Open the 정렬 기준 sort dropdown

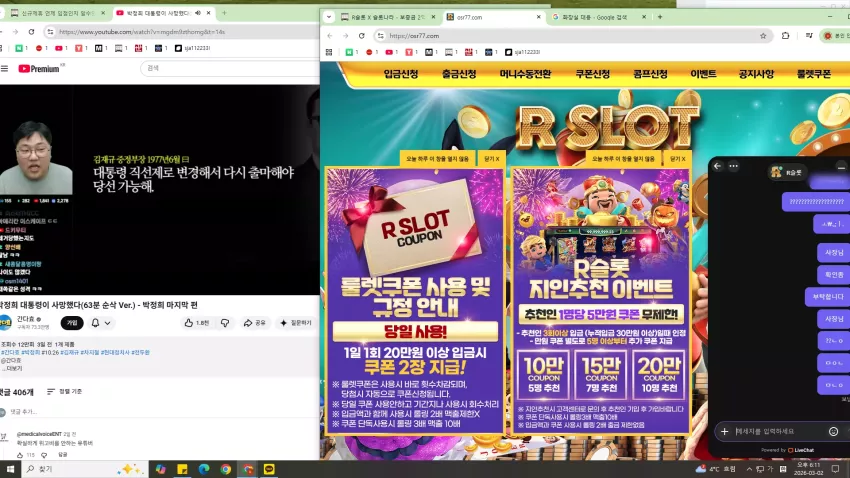(x=65, y=391)
